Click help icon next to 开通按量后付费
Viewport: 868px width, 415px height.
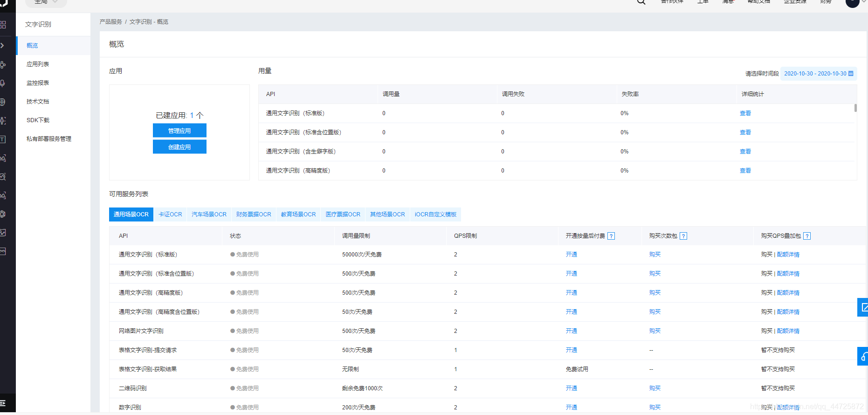[611, 236]
